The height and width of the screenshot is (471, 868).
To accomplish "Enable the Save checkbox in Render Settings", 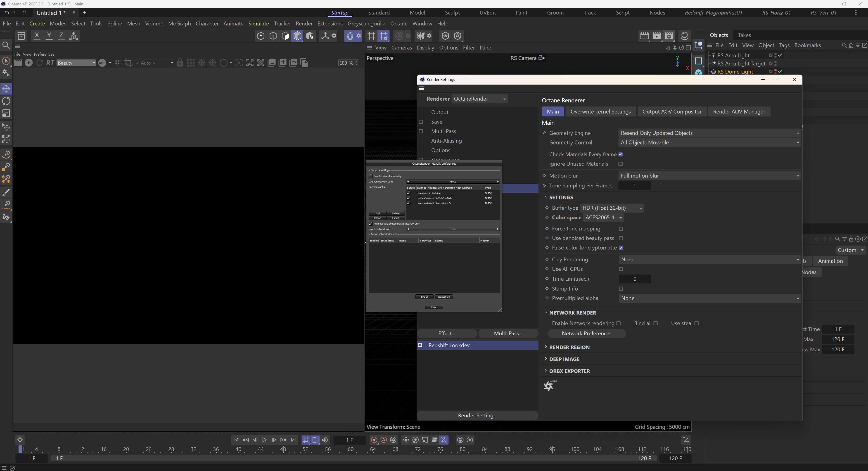I will pos(421,122).
